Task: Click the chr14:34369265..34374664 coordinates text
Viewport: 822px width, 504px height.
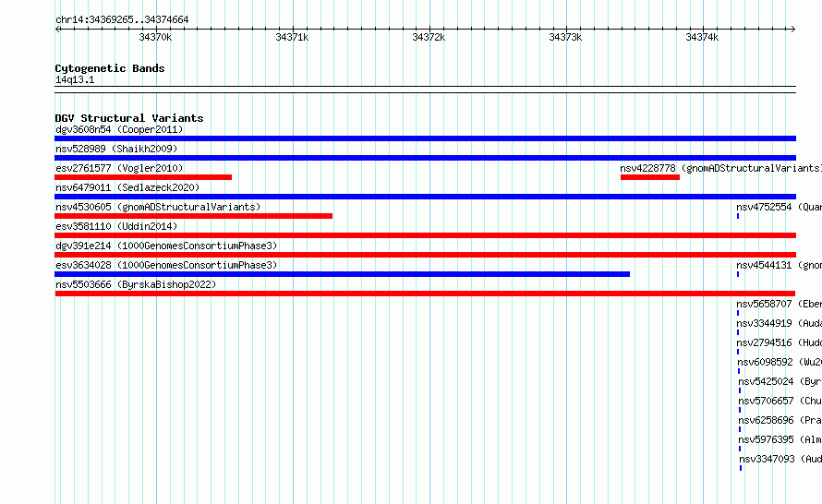Action: click(x=122, y=19)
